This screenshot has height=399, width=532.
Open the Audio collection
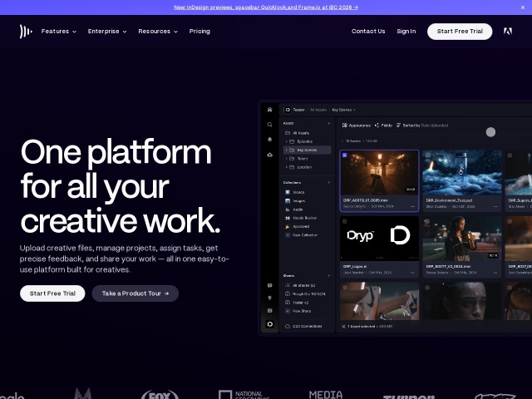[x=294, y=209]
